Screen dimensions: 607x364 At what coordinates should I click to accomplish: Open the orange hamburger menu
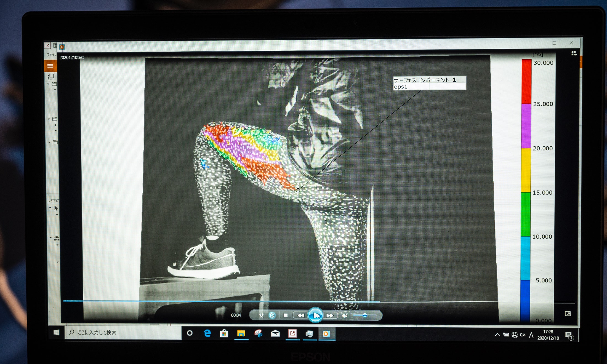coord(50,66)
